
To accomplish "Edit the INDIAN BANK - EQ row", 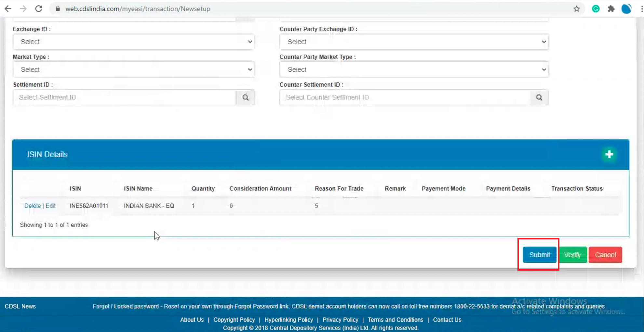I will [x=50, y=206].
